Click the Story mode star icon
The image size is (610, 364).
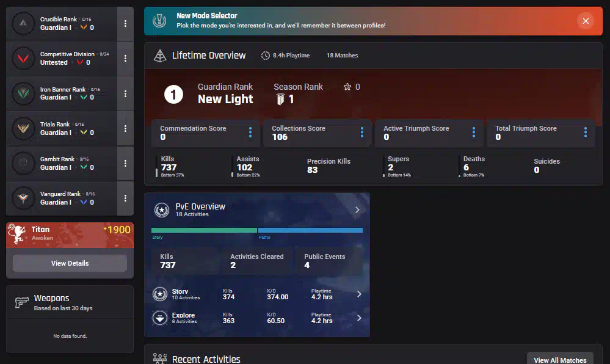point(160,294)
